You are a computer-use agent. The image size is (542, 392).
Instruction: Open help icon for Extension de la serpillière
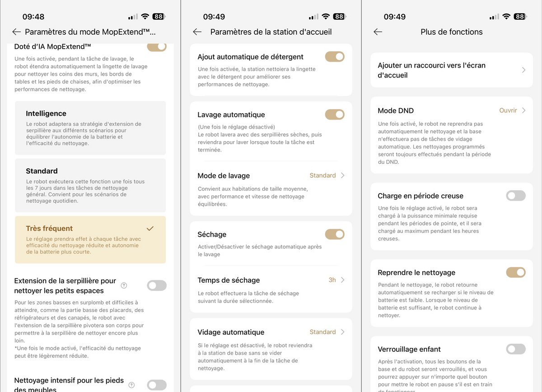click(124, 286)
